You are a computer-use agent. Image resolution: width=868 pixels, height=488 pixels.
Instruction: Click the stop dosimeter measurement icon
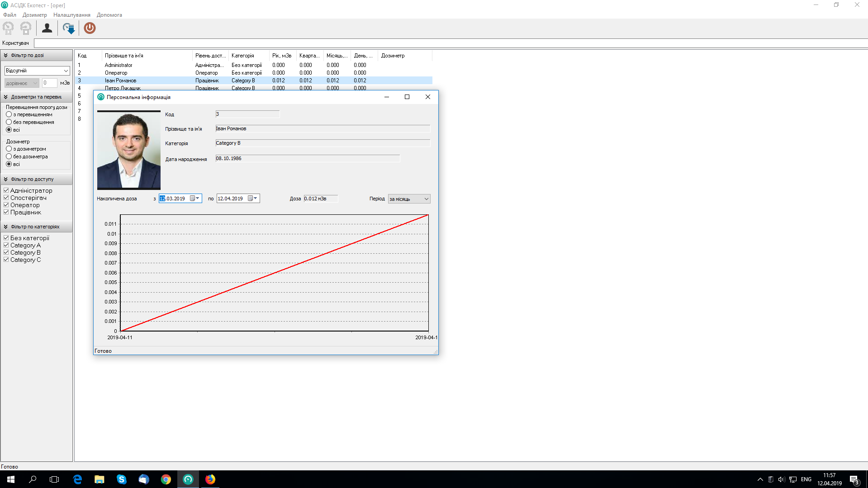tap(26, 28)
